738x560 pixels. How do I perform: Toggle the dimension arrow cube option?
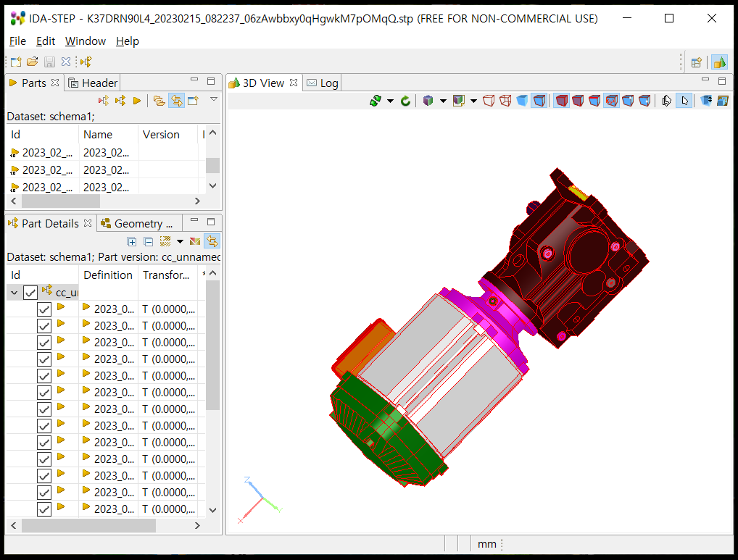point(611,101)
